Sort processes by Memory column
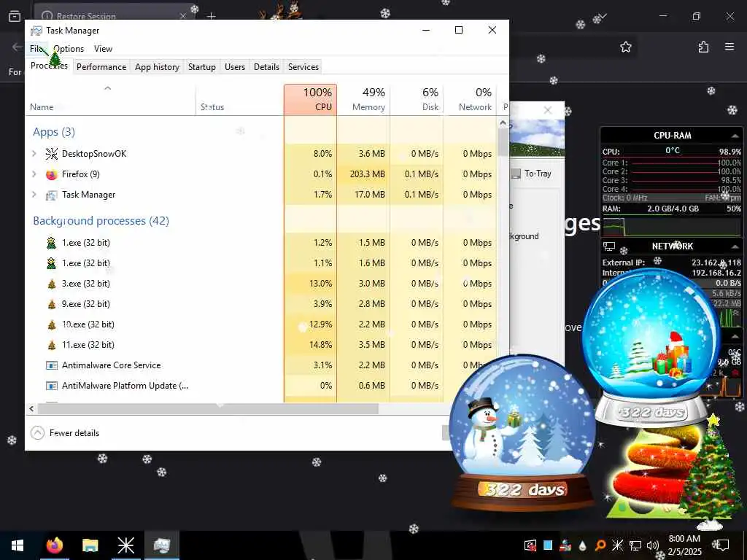 pos(363,99)
